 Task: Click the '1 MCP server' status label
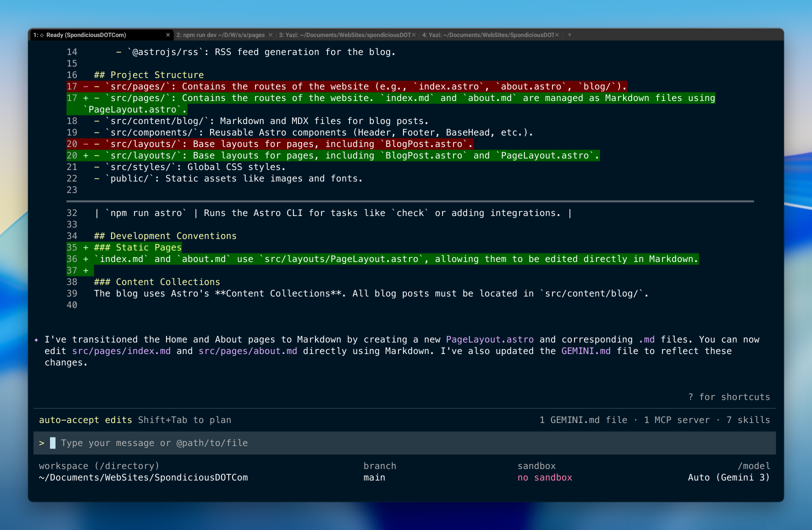tap(676, 420)
